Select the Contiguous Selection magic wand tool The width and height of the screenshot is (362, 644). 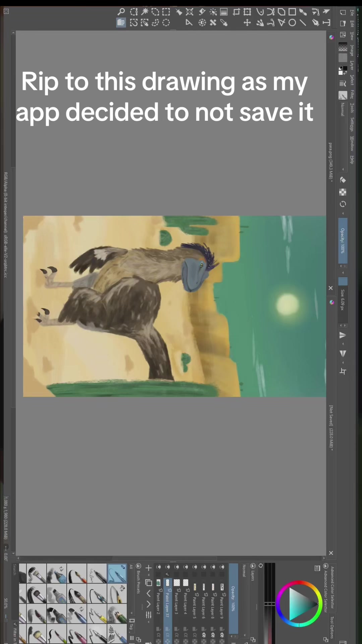click(144, 12)
